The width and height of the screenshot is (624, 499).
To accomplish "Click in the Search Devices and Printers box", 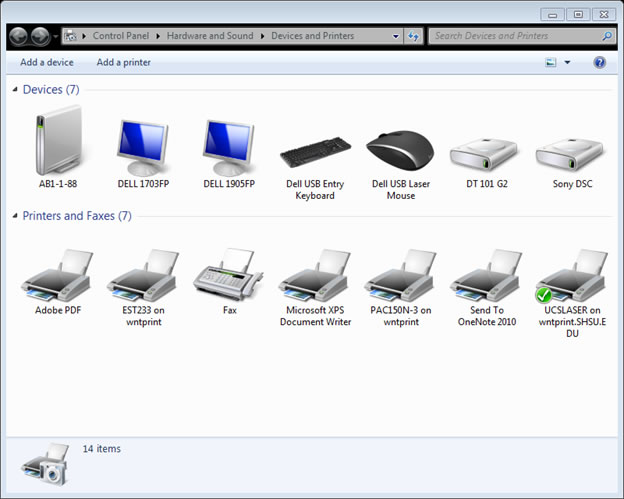I will (x=515, y=36).
